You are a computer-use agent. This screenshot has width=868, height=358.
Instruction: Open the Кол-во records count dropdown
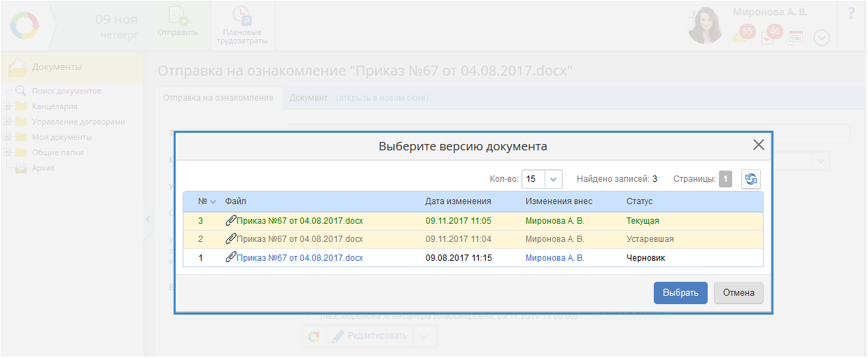coord(554,179)
